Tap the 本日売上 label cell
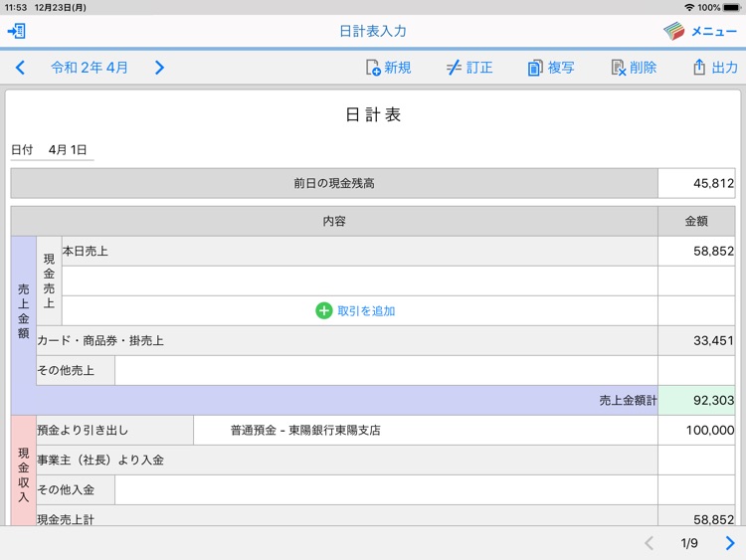This screenshot has width=746, height=560. pyautogui.click(x=360, y=252)
